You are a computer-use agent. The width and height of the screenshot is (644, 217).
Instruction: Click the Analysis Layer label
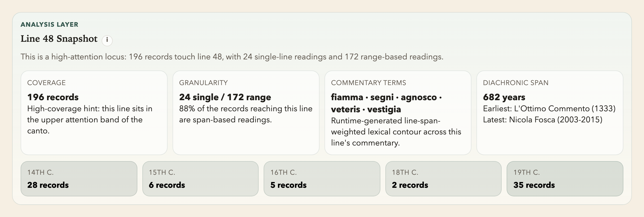pyautogui.click(x=49, y=25)
